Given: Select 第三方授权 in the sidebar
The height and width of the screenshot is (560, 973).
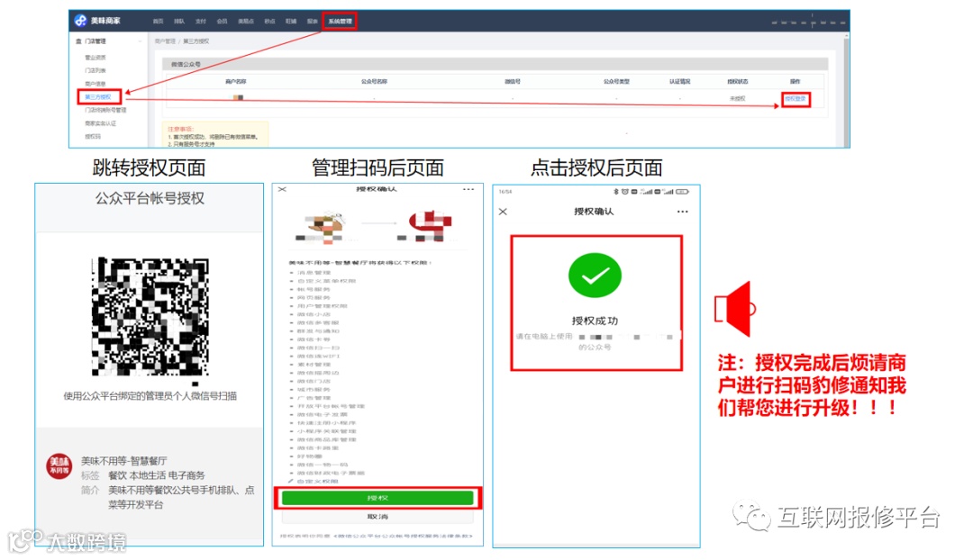Looking at the screenshot, I should (99, 96).
